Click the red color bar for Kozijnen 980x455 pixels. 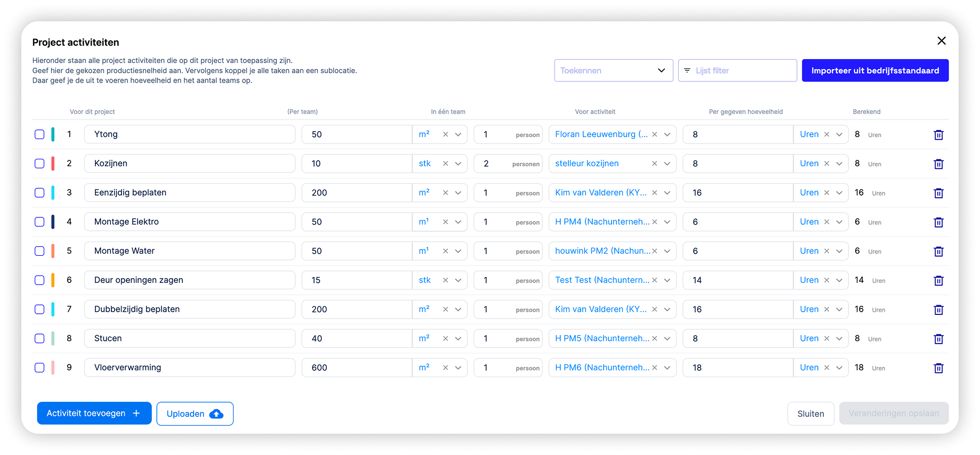click(53, 164)
